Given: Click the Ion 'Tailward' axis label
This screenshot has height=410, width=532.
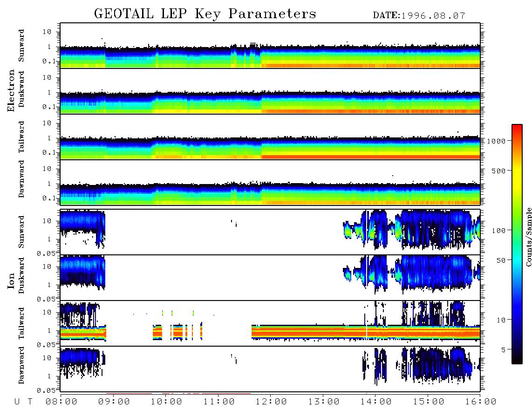Looking at the screenshot, I should tap(21, 323).
